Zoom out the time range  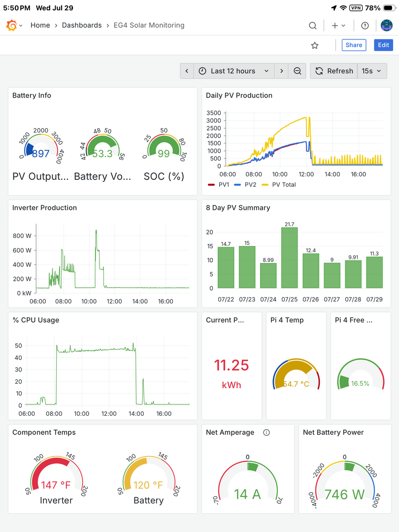(x=297, y=71)
